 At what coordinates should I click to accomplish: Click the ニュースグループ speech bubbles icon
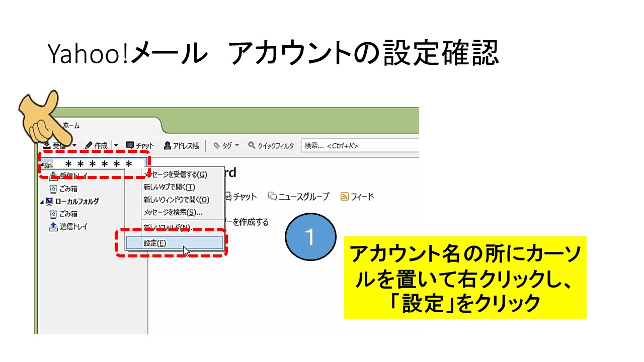[x=273, y=197]
